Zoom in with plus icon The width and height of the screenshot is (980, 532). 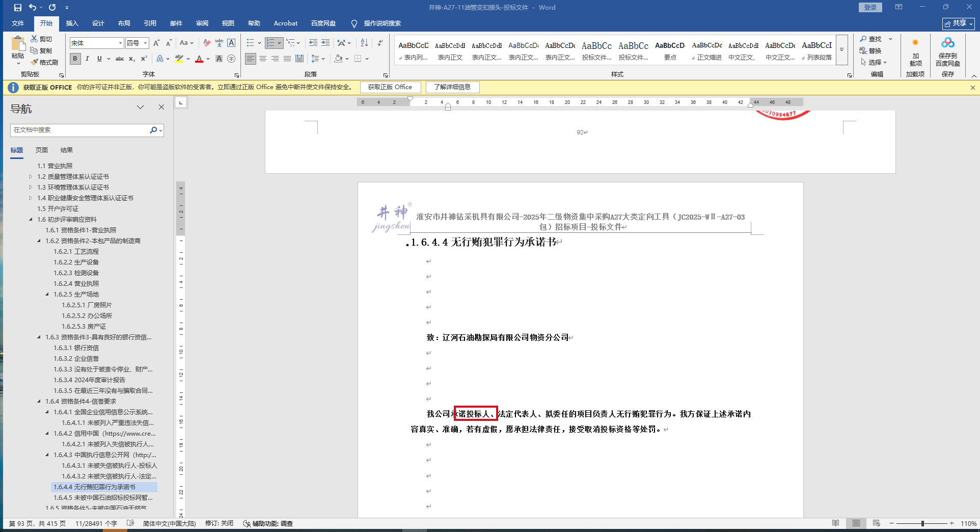[951, 523]
